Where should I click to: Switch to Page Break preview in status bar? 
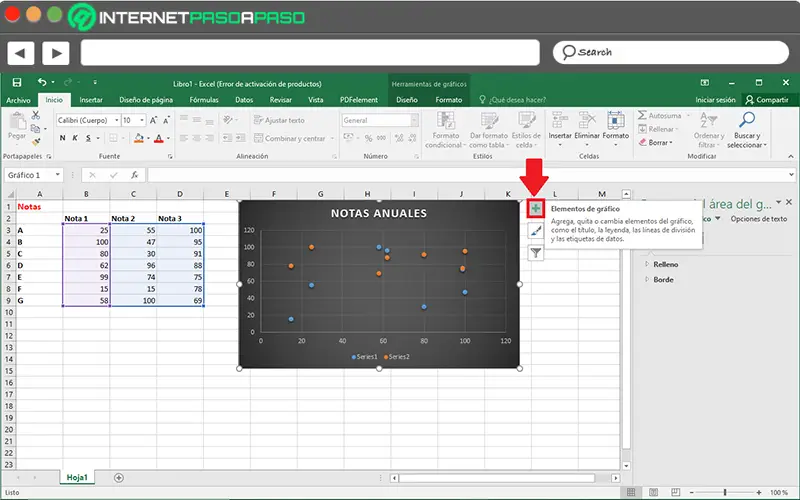[676, 492]
